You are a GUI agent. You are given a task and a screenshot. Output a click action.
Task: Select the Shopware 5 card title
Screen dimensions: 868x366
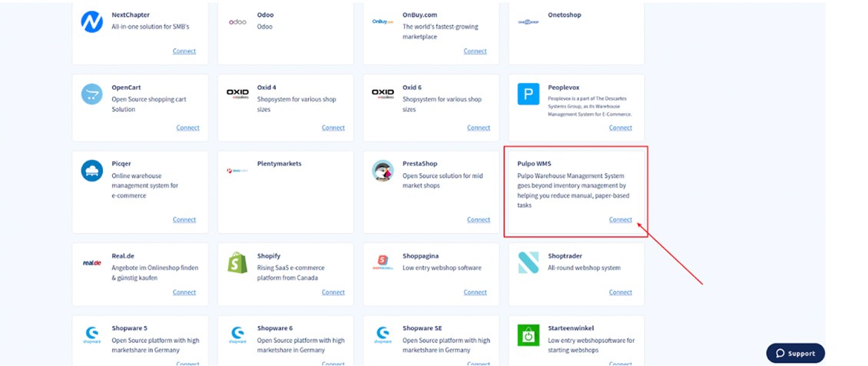point(130,328)
